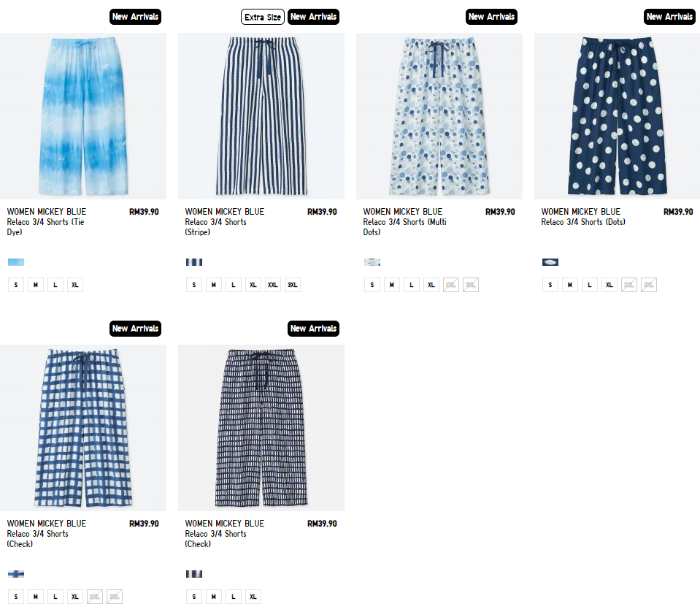700x612 pixels.
Task: Click the Extra Size badge
Action: coord(263,17)
